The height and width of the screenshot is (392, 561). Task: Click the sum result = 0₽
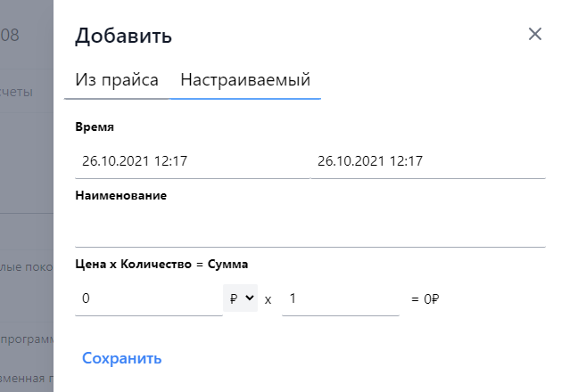pyautogui.click(x=425, y=299)
